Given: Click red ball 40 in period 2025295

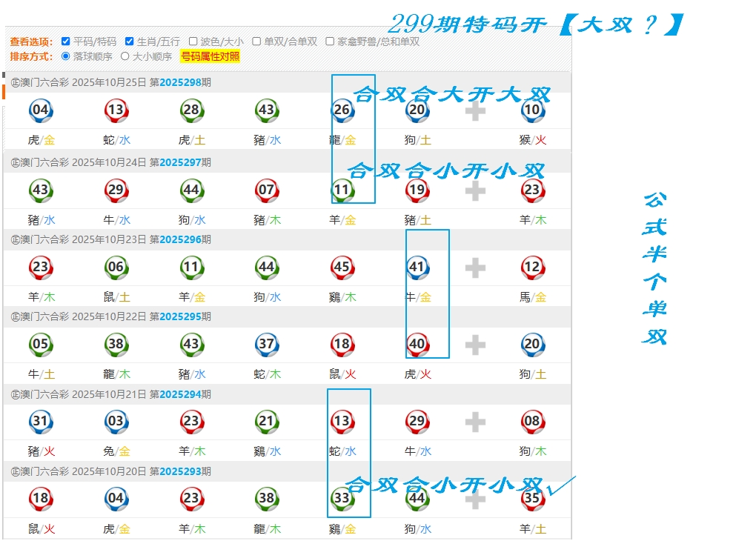Looking at the screenshot, I should [417, 345].
